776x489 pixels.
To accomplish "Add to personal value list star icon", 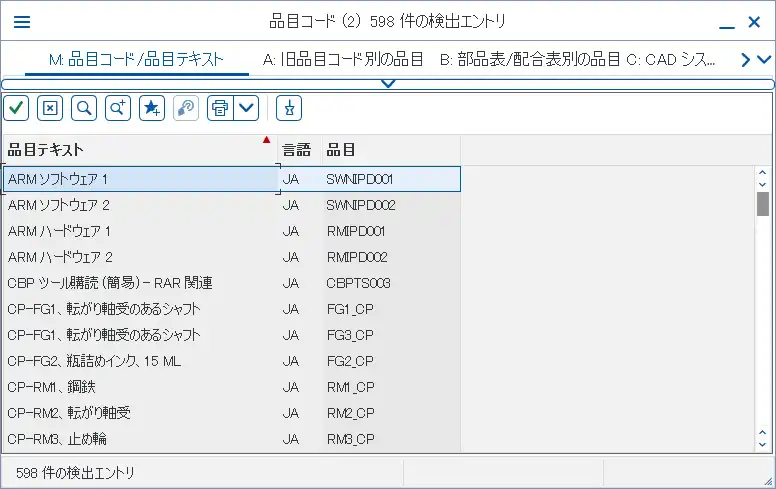I will [152, 108].
